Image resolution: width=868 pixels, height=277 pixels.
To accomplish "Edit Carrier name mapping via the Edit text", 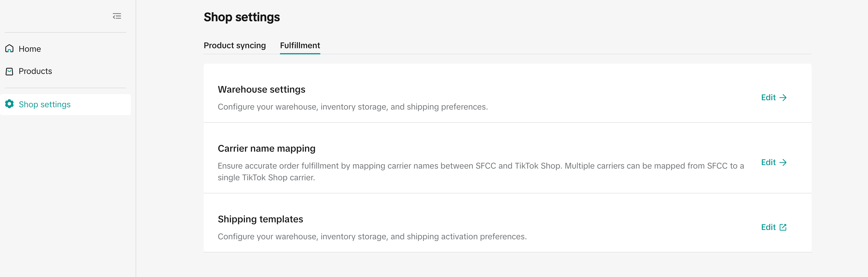I will (768, 162).
